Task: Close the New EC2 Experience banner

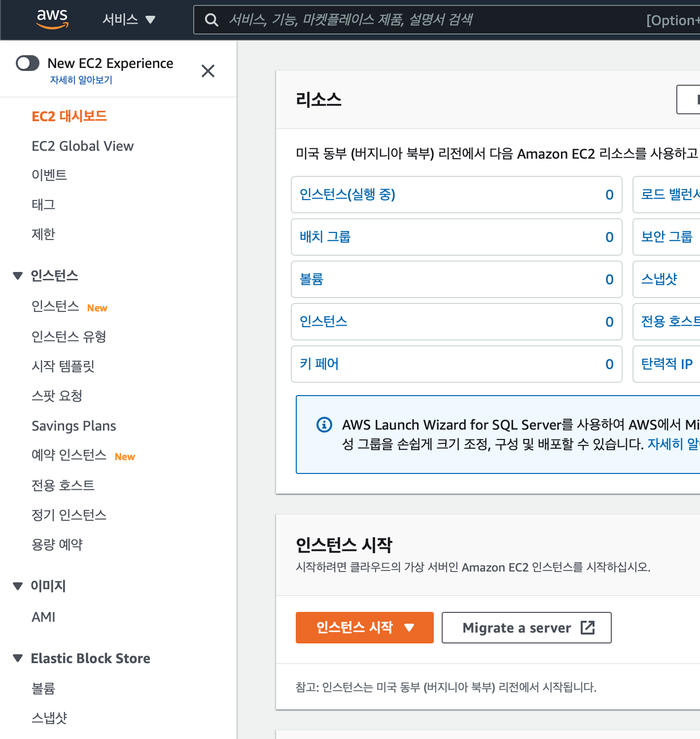Action: point(208,71)
